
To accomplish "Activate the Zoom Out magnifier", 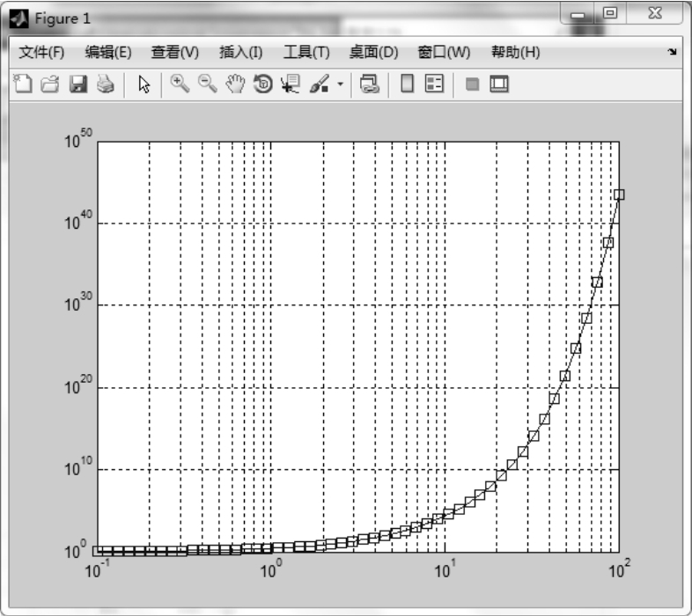I will tap(207, 84).
